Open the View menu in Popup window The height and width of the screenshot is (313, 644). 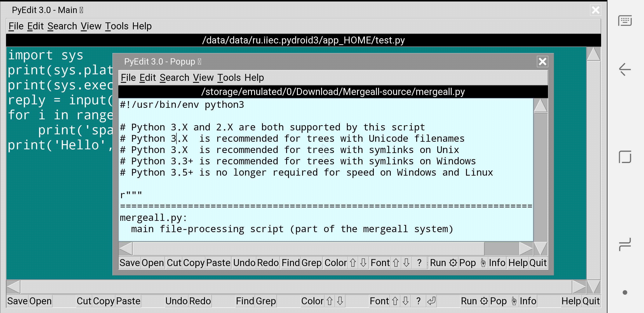coord(203,78)
